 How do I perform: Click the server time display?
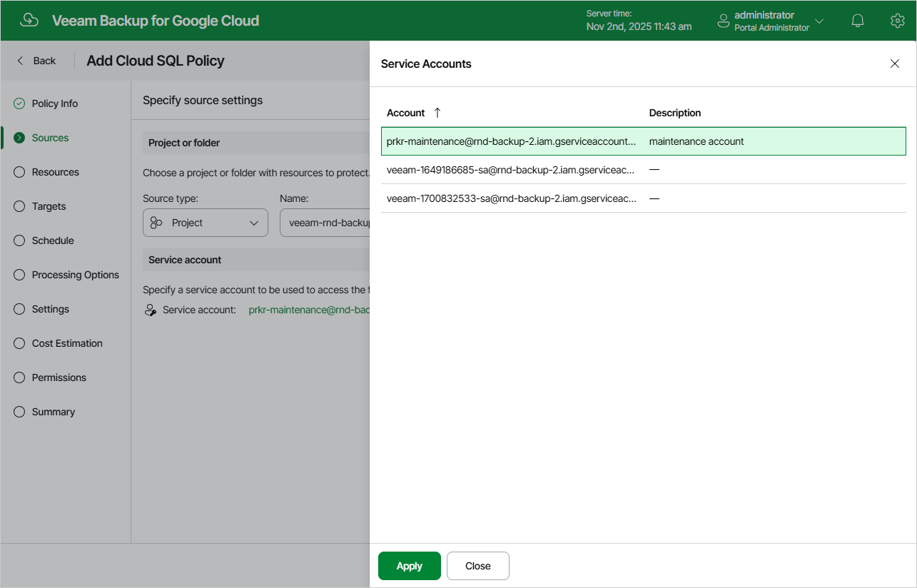coord(639,21)
